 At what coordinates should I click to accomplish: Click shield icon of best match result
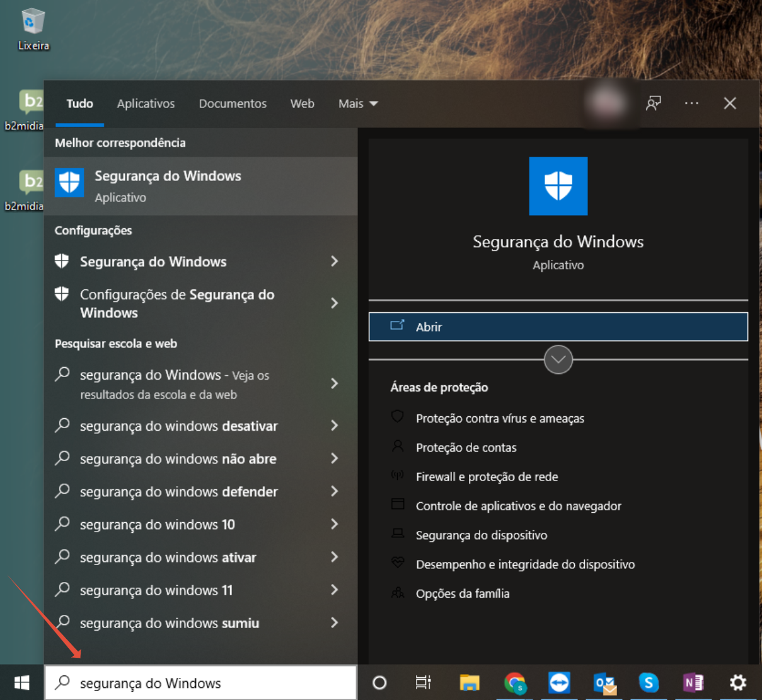[69, 183]
